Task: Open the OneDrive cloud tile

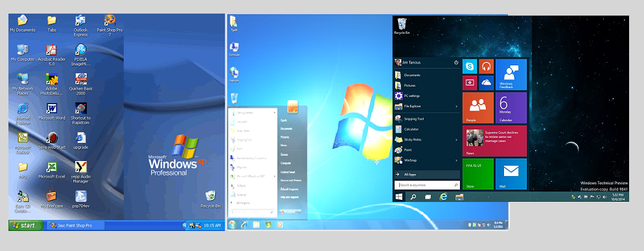Action: coord(487,83)
